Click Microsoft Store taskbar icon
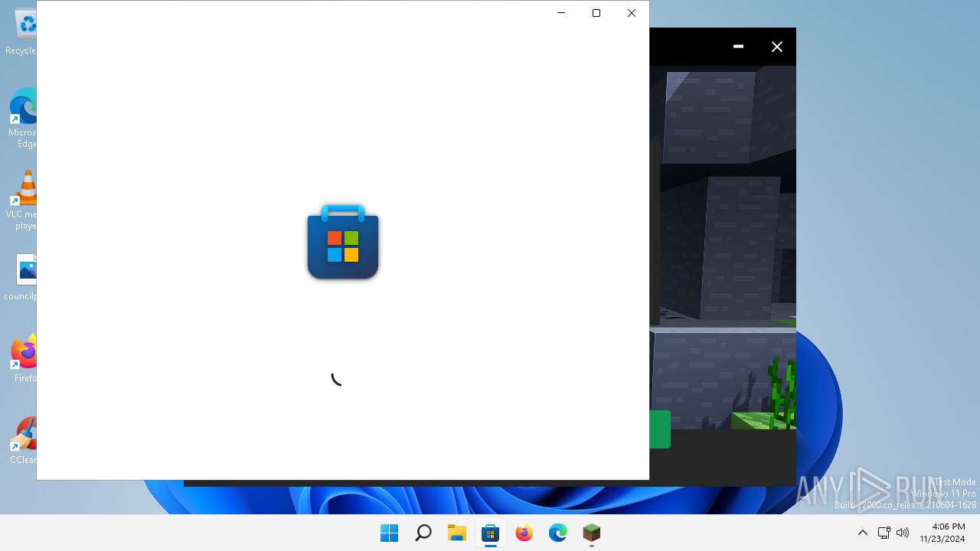The width and height of the screenshot is (980, 551). (490, 533)
